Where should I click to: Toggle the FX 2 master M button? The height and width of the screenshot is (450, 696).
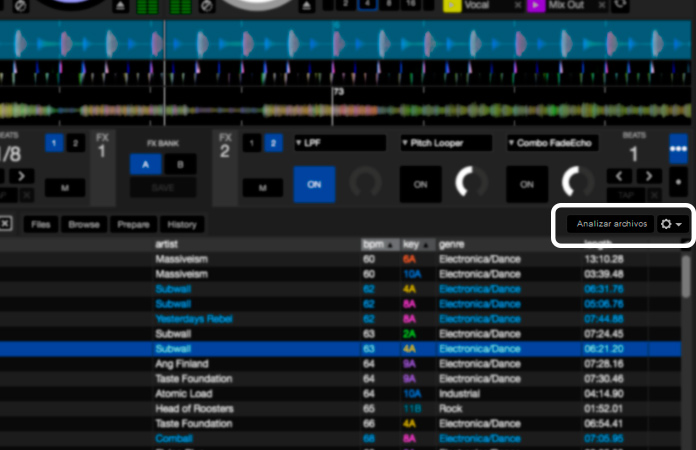[263, 188]
